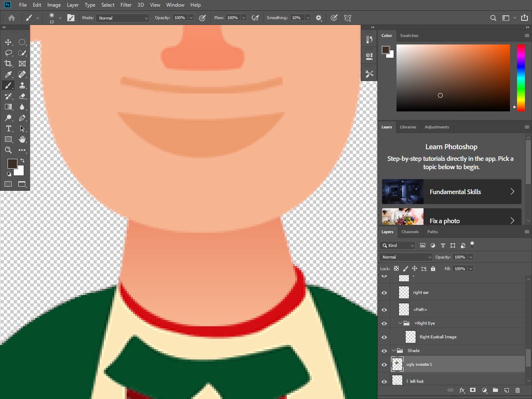The width and height of the screenshot is (532, 399).
Task: Switch to the Channels tab
Action: tap(410, 232)
